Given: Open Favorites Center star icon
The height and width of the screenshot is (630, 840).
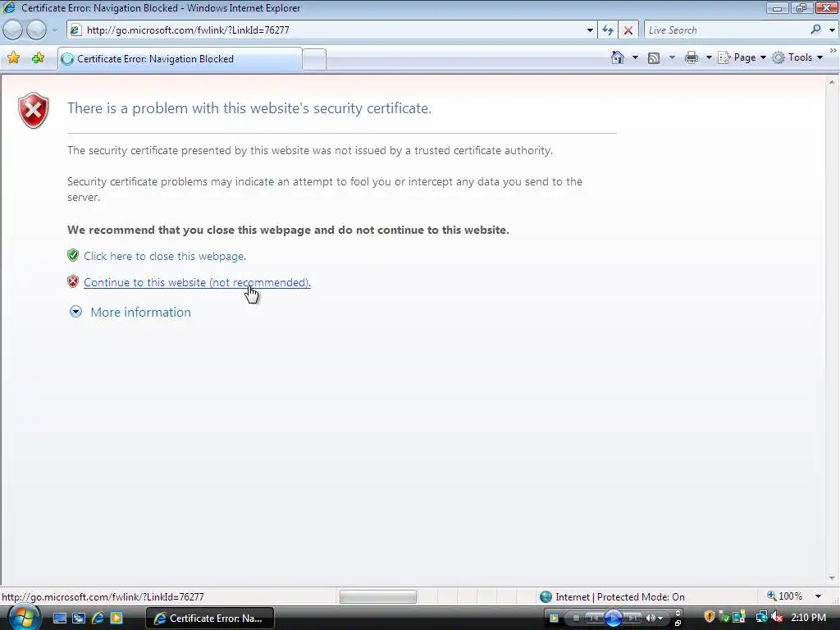Looking at the screenshot, I should point(13,58).
